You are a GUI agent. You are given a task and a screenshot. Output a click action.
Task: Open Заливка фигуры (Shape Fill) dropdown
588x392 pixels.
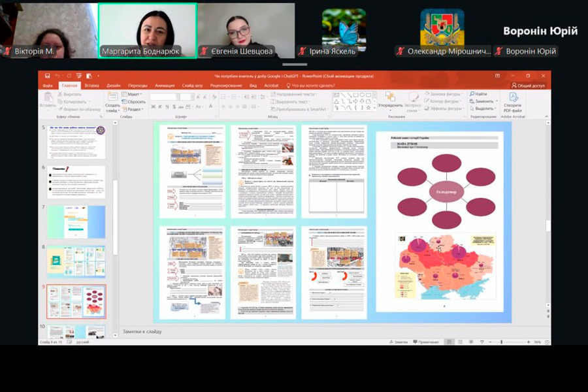tap(444, 94)
